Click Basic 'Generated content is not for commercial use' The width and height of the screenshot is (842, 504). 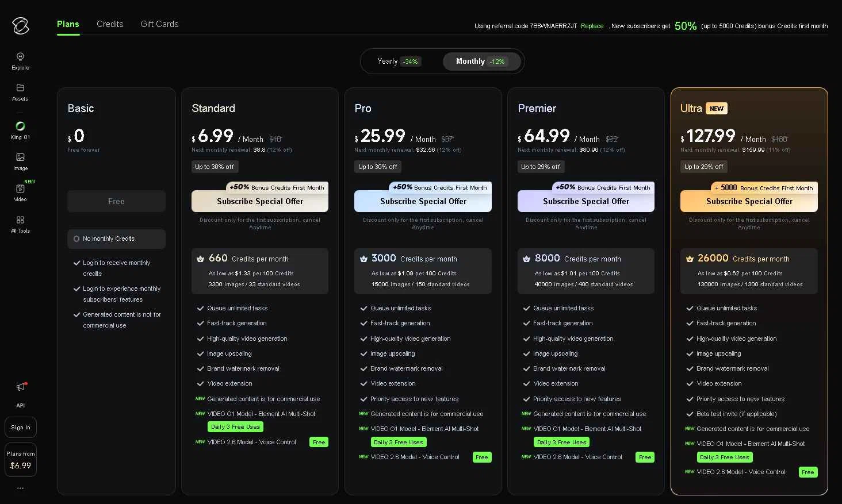[122, 320]
